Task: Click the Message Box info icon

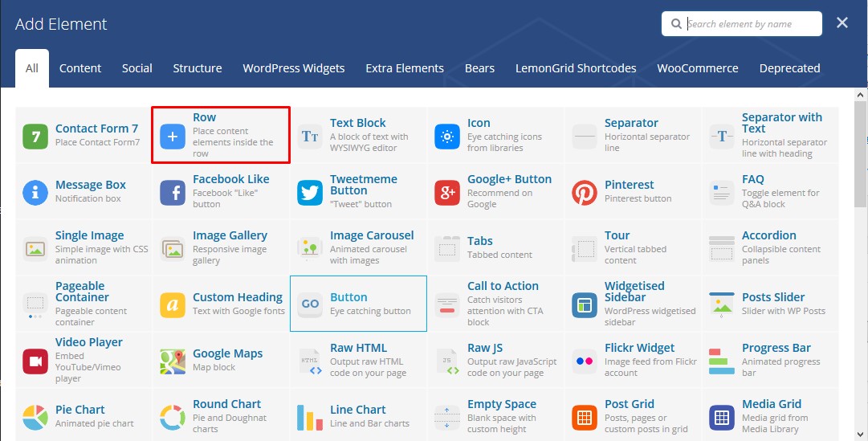Action: (x=35, y=193)
